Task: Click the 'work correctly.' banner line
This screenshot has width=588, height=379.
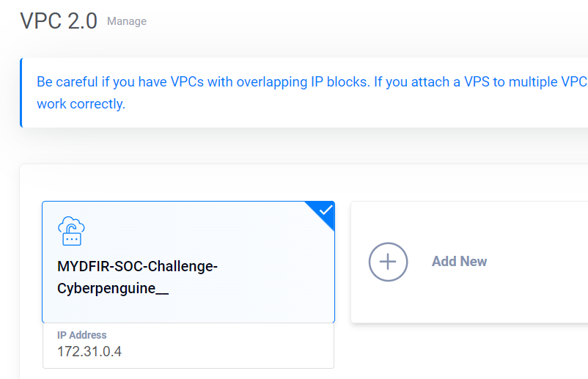Action: coord(81,104)
